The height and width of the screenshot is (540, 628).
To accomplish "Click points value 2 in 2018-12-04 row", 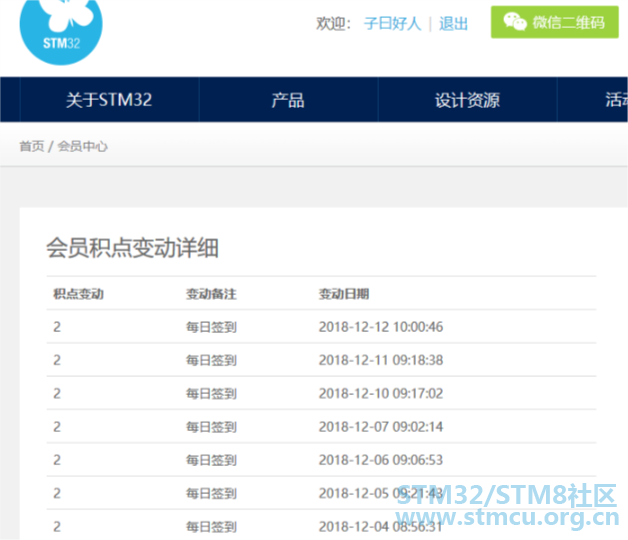I will pyautogui.click(x=57, y=526).
